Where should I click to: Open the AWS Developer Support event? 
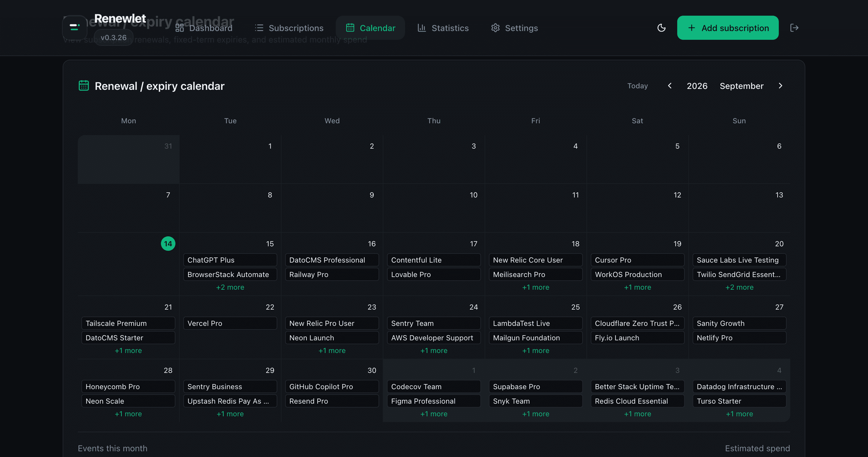[x=434, y=338]
